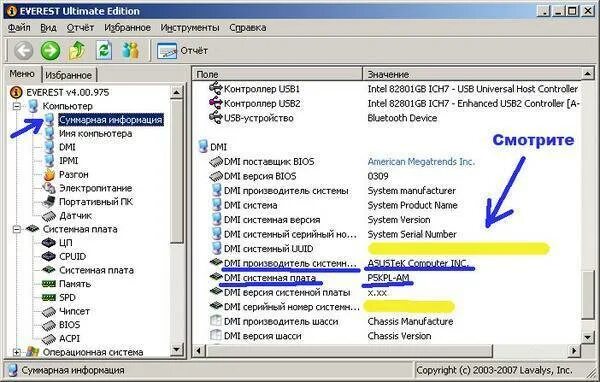
Task: Click the SPD memory icon
Action: 49,297
